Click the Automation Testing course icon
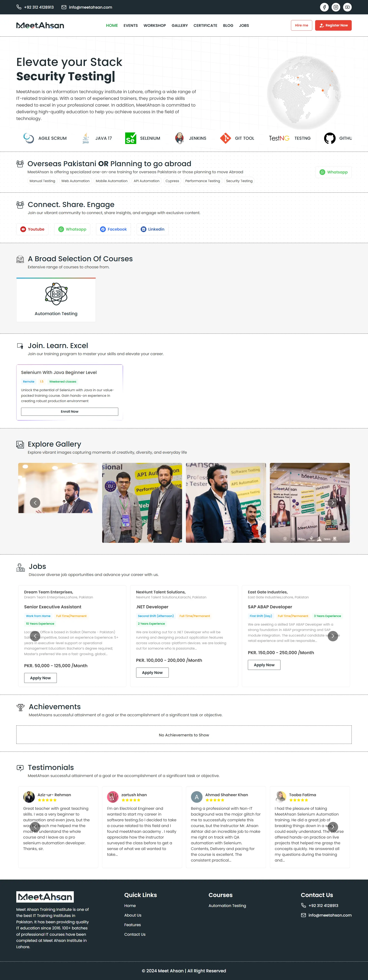The height and width of the screenshot is (980, 368). [x=56, y=294]
